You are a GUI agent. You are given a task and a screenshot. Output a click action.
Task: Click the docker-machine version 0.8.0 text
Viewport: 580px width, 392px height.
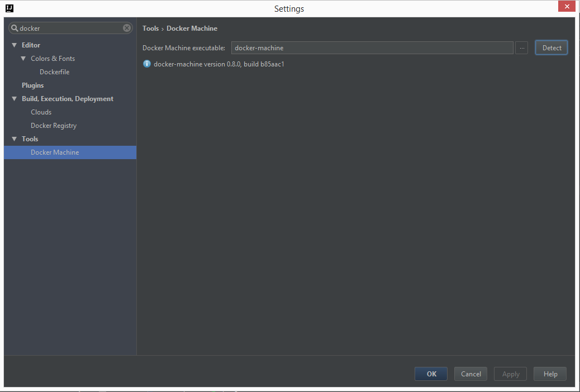pyautogui.click(x=219, y=64)
